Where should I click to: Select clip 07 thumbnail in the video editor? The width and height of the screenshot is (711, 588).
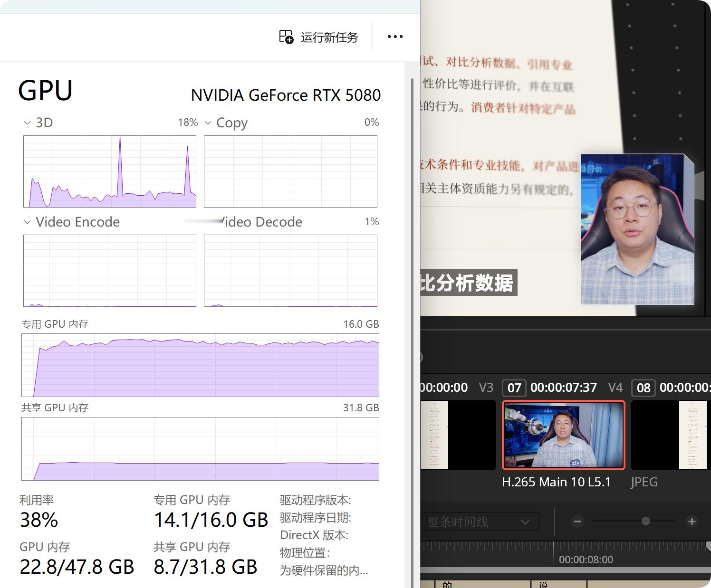click(x=564, y=435)
